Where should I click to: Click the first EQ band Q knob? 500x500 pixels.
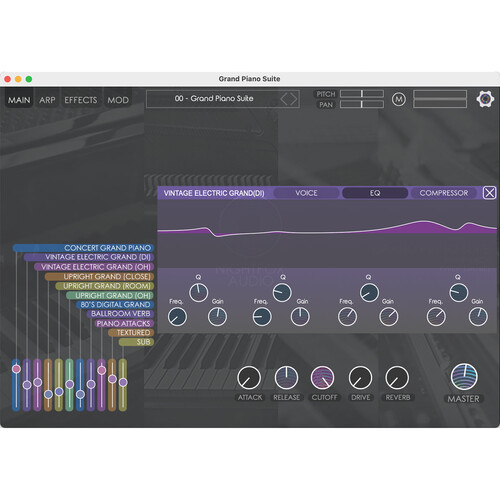click(199, 293)
